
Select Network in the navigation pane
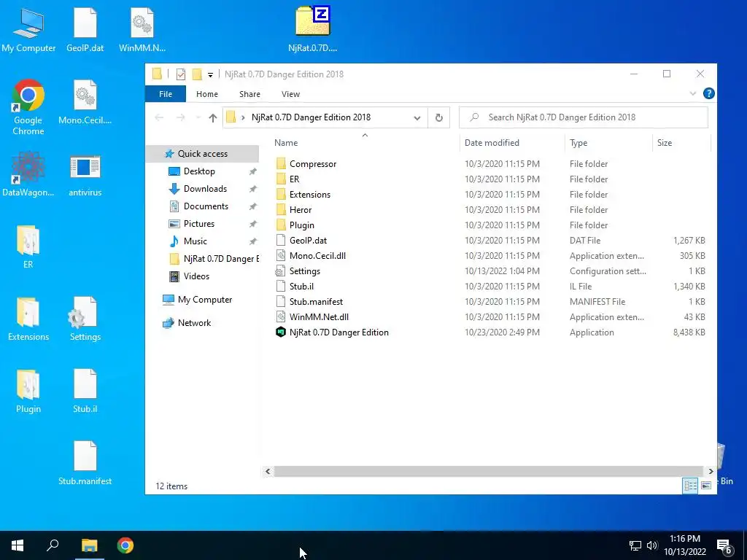pyautogui.click(x=194, y=323)
